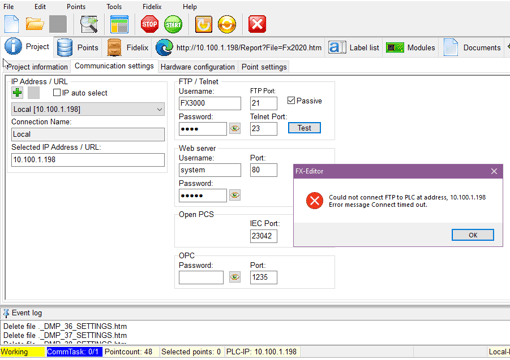Pin the Event log panel icon
The height and width of the screenshot is (360, 510).
click(6, 313)
